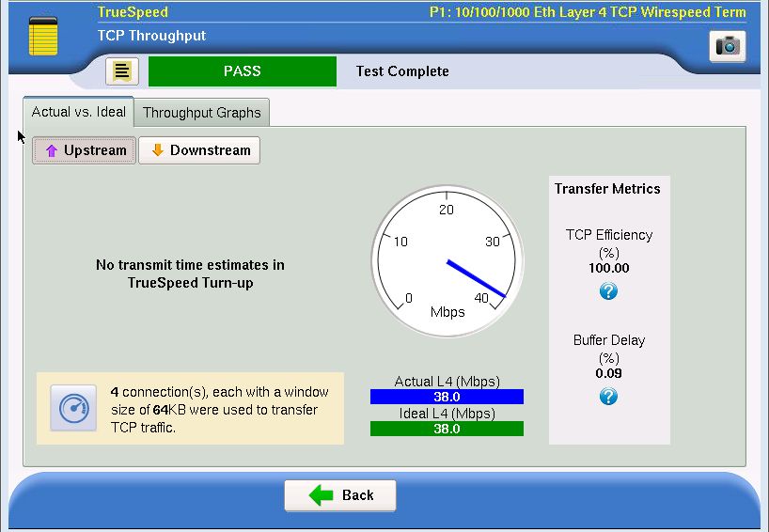Show Upstream results
Image resolution: width=769 pixels, height=532 pixels.
85,150
